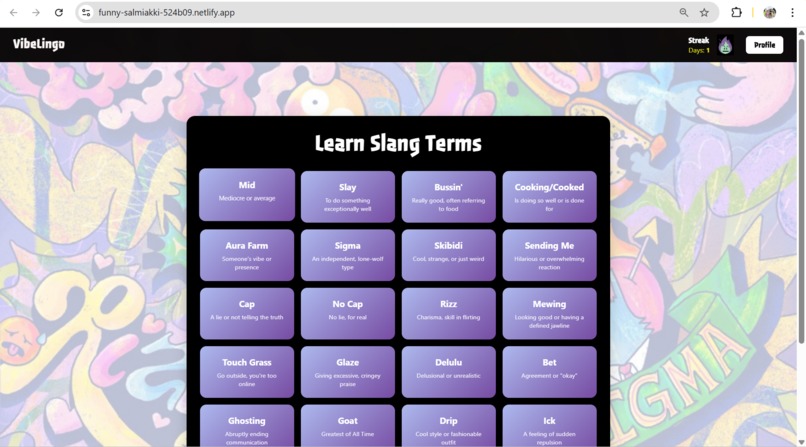
Task: Open the Goat term card
Action: click(347, 426)
